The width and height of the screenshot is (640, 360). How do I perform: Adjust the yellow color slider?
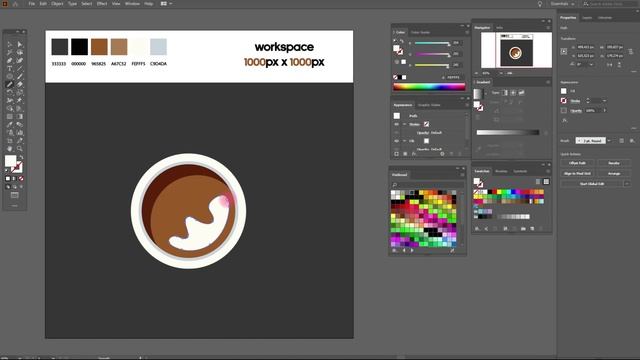tap(432, 65)
